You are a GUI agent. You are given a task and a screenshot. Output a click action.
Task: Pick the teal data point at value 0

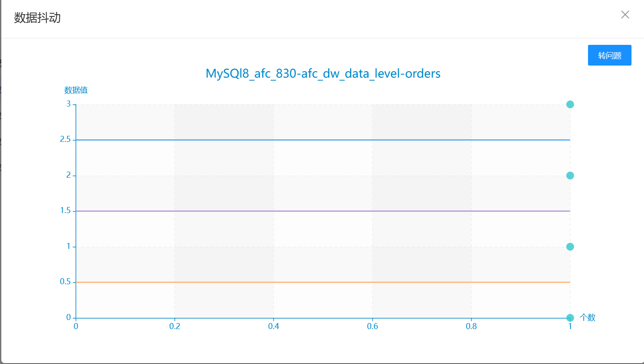pyautogui.click(x=570, y=318)
